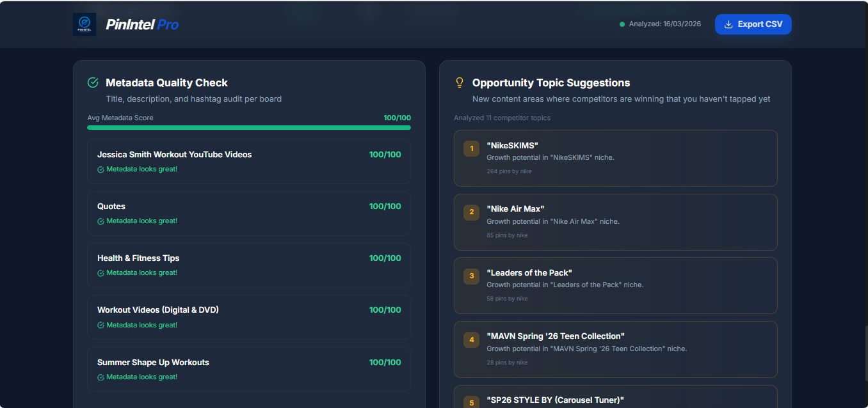The image size is (868, 408).
Task: Click 100/100 score for Health & Fitness Tips
Action: pos(385,258)
